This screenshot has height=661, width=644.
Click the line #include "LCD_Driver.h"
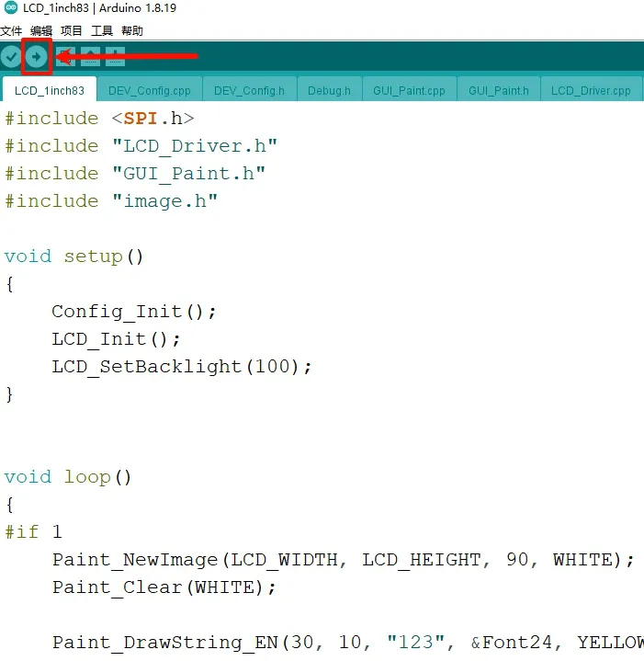tap(141, 146)
